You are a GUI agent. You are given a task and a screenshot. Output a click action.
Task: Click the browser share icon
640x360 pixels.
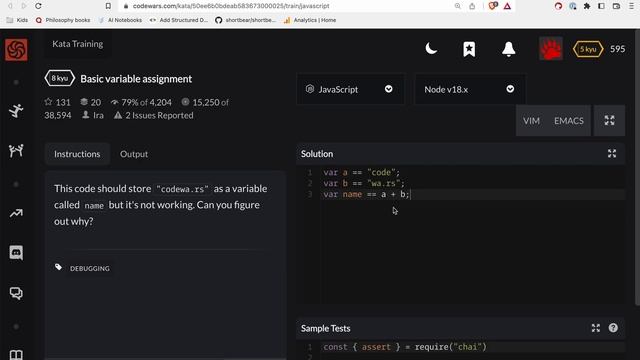pyautogui.click(x=472, y=6)
